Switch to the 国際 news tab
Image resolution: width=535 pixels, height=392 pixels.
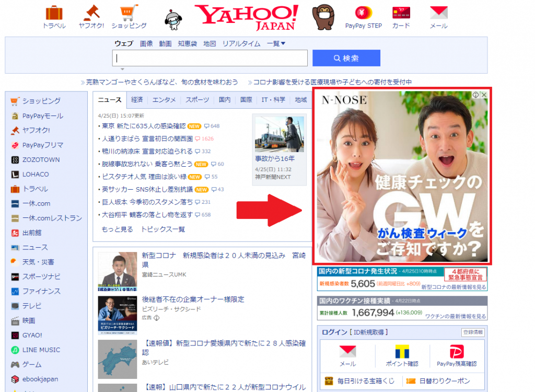coord(246,100)
